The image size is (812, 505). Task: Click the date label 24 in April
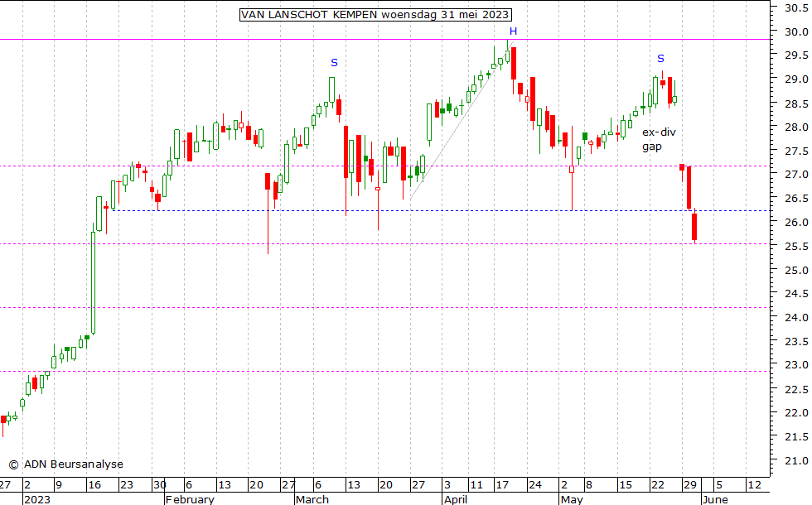(x=535, y=485)
